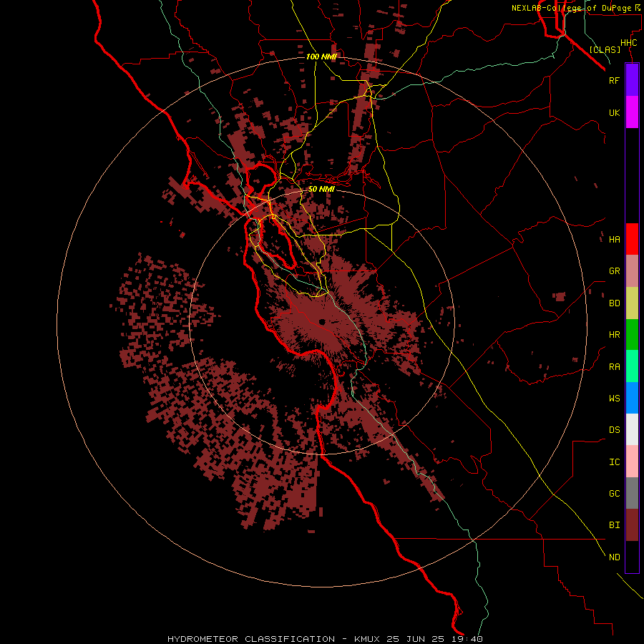Click the radar site center dot

pos(322,322)
